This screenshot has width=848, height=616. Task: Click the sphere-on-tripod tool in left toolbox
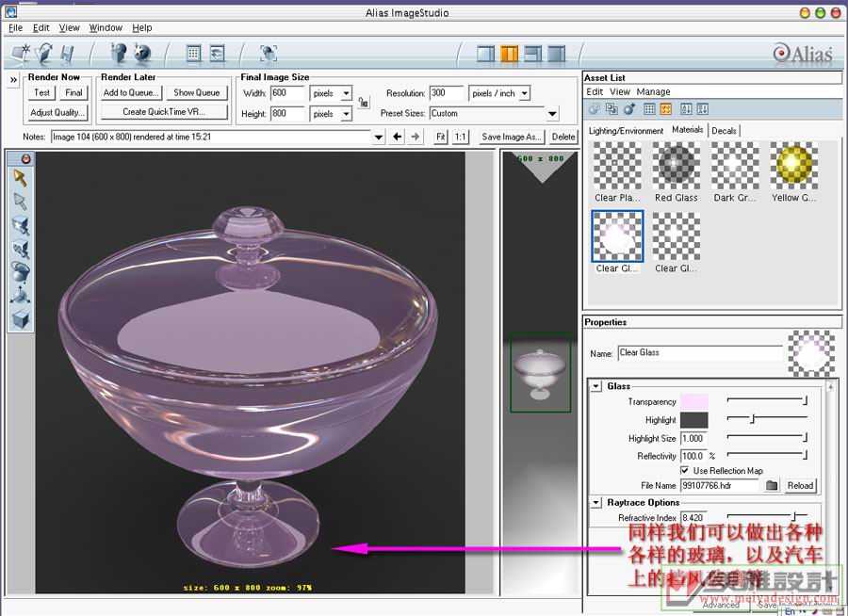[19, 296]
